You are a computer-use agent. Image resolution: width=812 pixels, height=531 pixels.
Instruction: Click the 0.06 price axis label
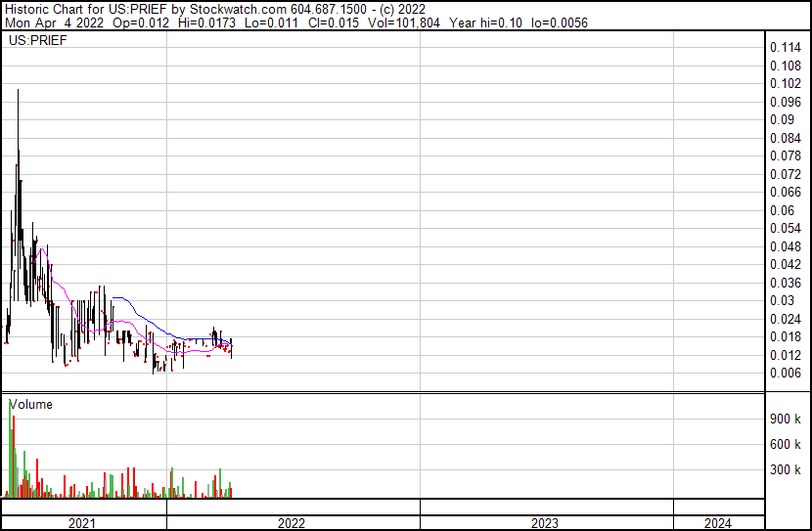(x=782, y=210)
